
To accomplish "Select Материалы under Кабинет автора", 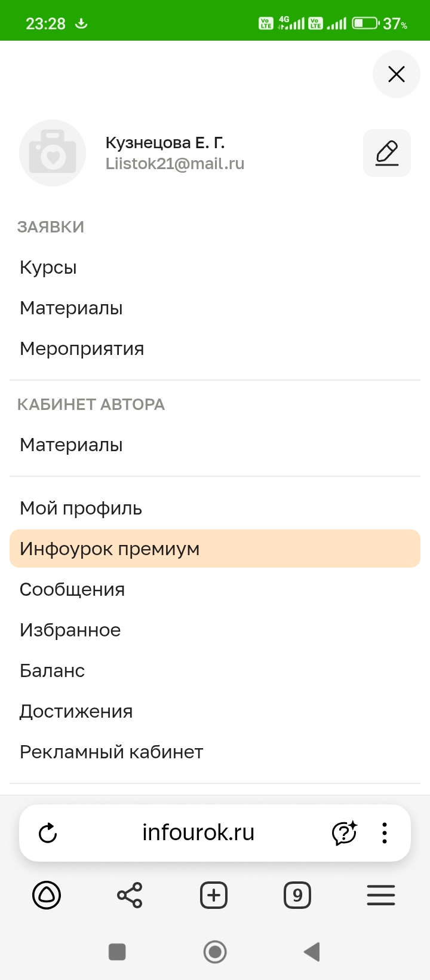I will point(71,445).
